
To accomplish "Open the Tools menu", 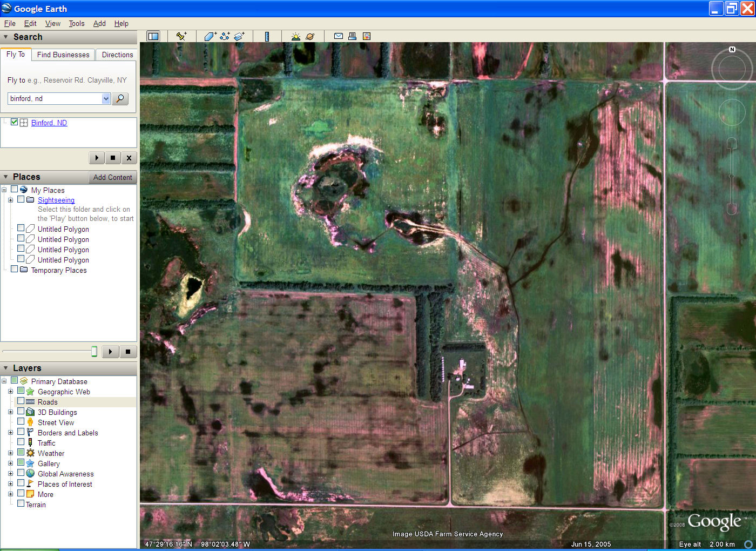I will tap(77, 23).
